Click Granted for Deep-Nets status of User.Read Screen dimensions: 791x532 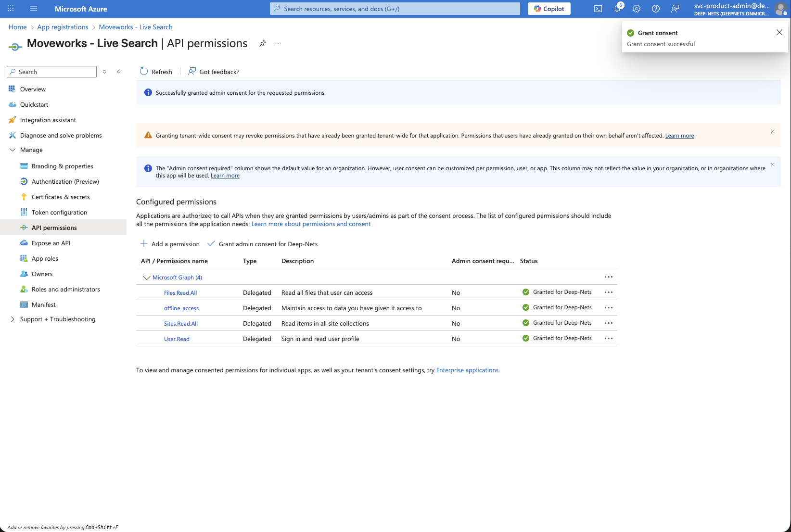(557, 338)
